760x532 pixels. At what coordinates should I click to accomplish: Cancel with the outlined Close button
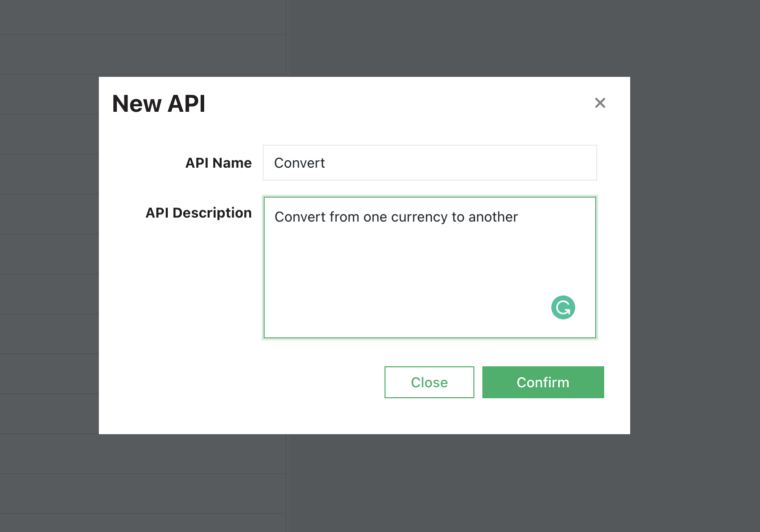[429, 382]
